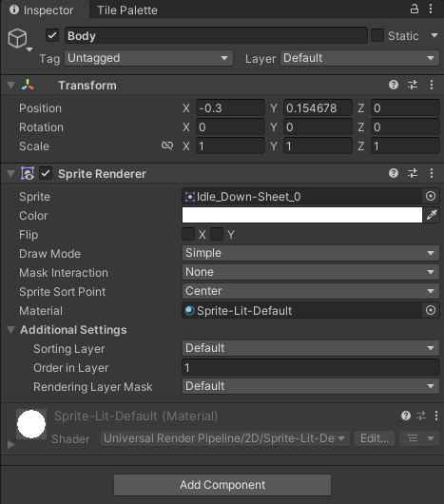This screenshot has height=504, width=444.
Task: Open Sprite Renderer three-dot context menu
Action: (432, 174)
